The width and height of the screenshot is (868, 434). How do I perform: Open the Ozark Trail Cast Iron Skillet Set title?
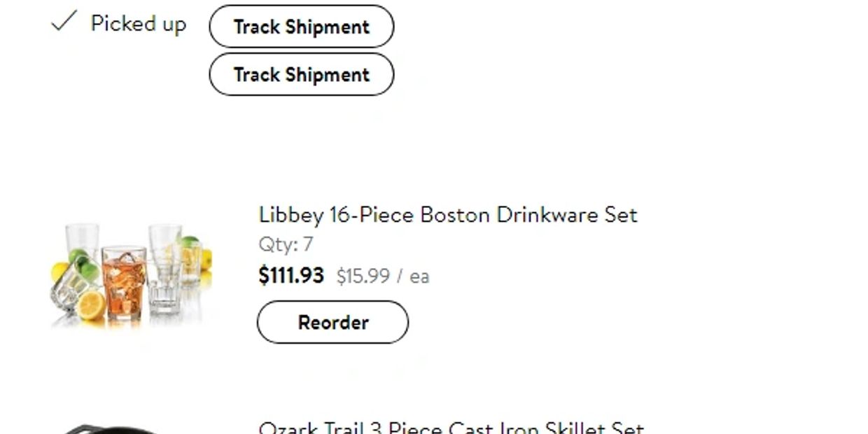click(x=451, y=428)
